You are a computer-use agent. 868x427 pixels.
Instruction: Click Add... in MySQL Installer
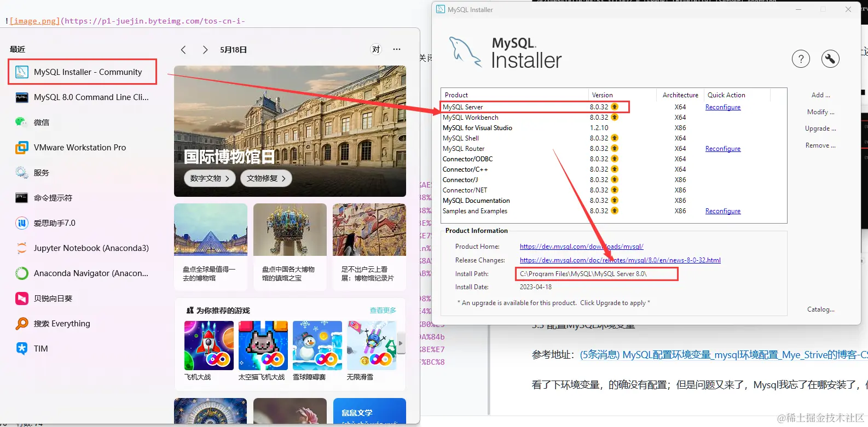[820, 95]
